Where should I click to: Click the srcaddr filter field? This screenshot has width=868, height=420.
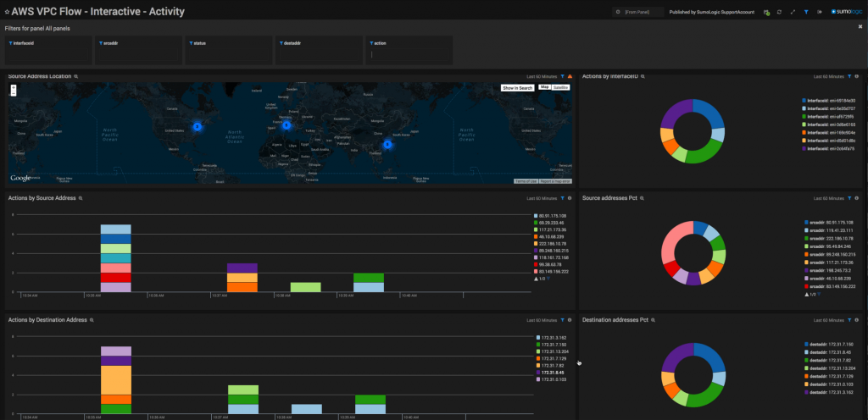(138, 50)
